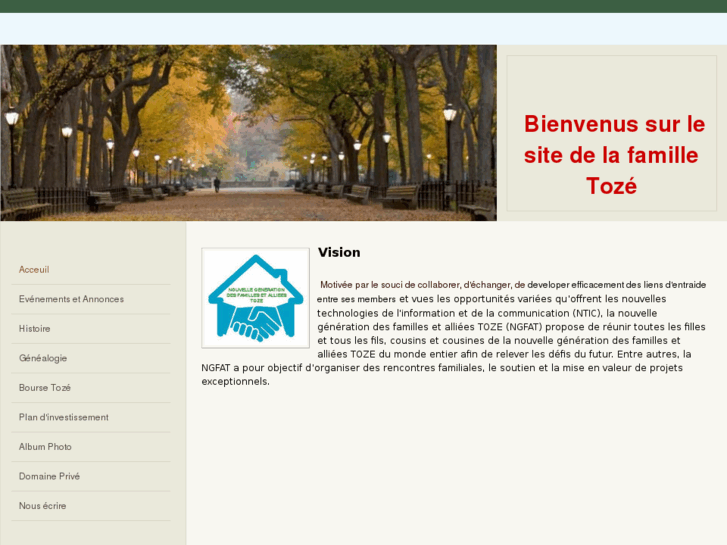Click the Nous écrire contact link
This screenshot has height=545, width=727.
tap(42, 506)
